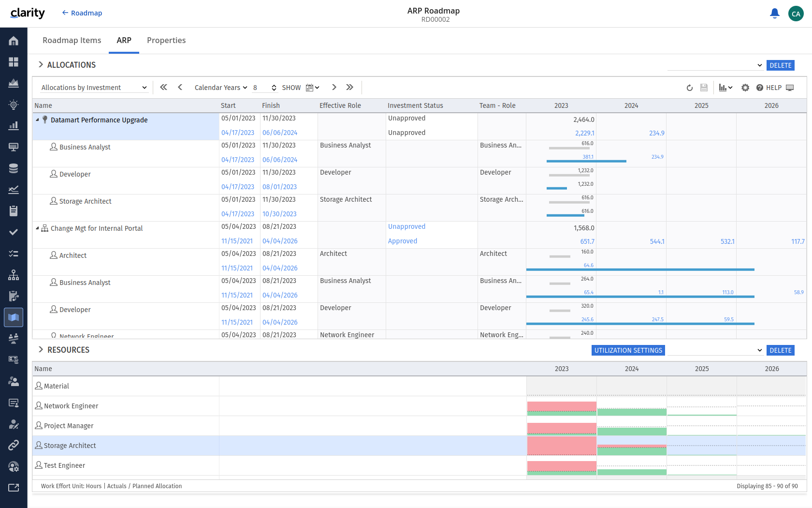
Task: Click DELETE in Resources section
Action: pos(781,350)
